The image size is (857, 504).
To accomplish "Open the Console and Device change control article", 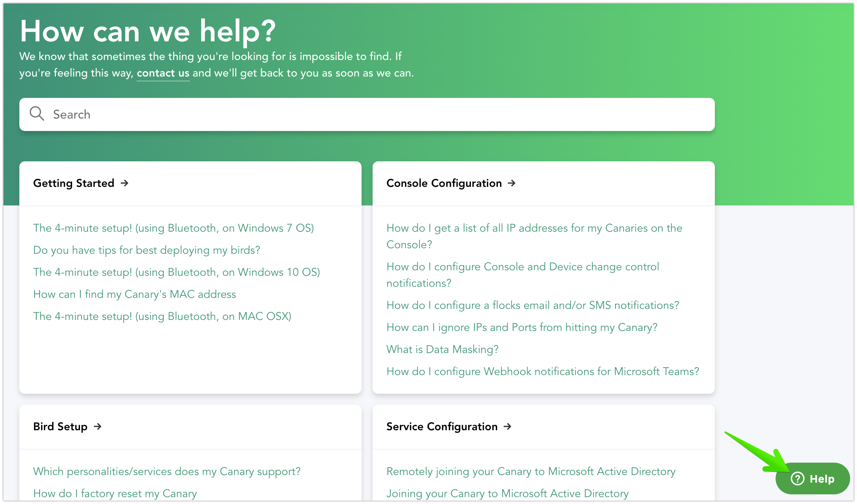I will point(523,275).
